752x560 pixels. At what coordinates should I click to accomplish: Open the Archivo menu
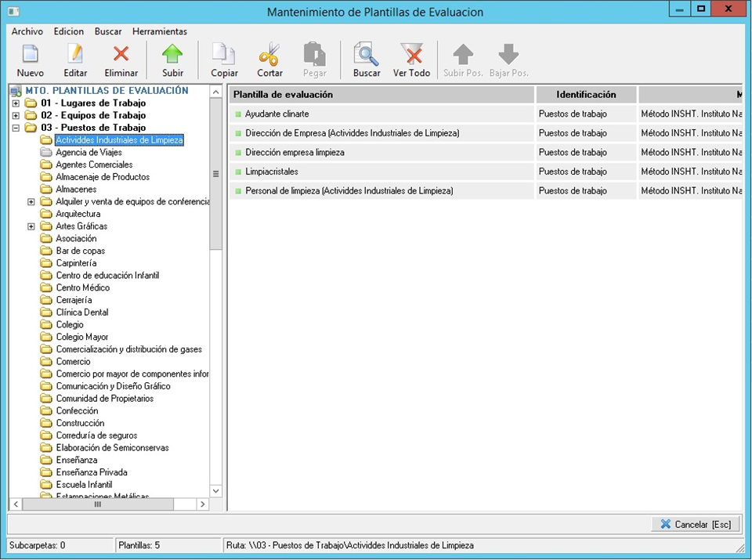tap(27, 31)
